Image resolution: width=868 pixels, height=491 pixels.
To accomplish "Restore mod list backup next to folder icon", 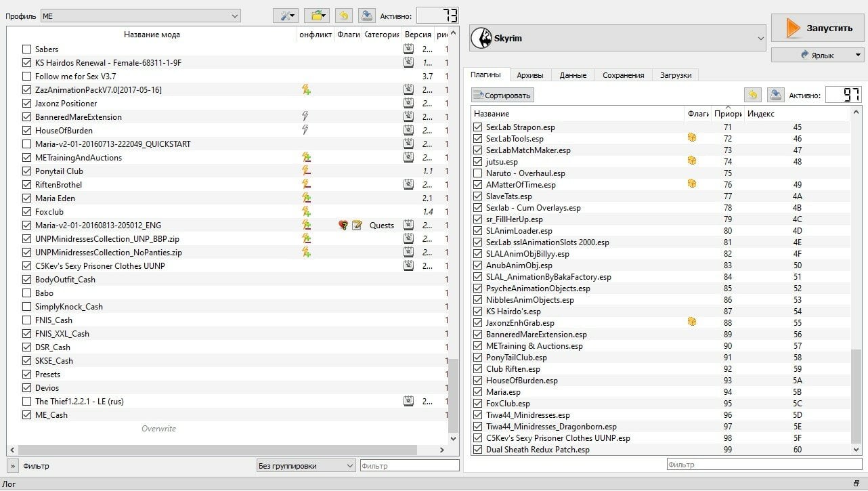I will 343,16.
